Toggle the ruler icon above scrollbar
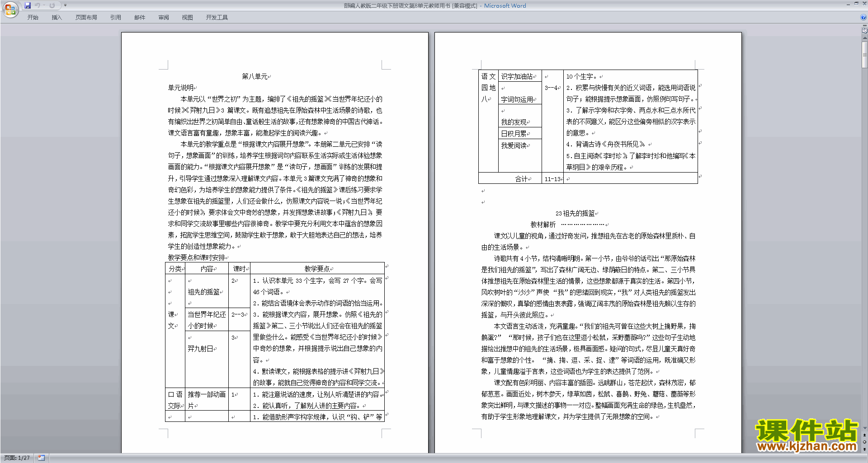The image size is (868, 463). pyautogui.click(x=864, y=31)
